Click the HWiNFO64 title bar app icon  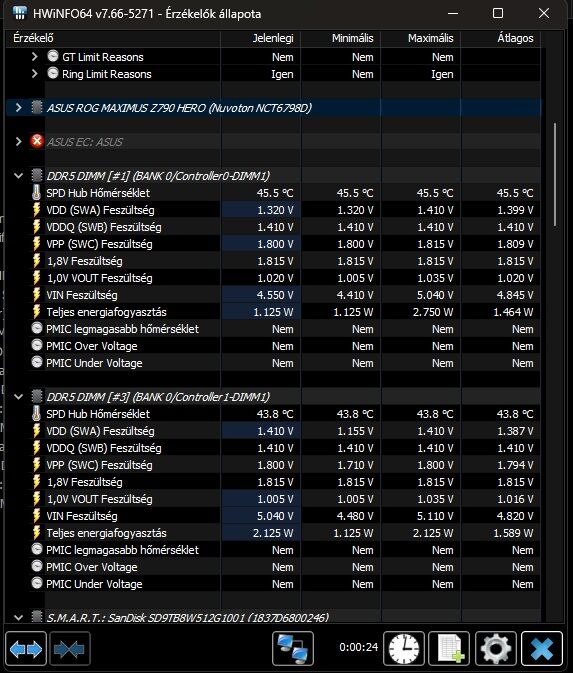click(20, 13)
